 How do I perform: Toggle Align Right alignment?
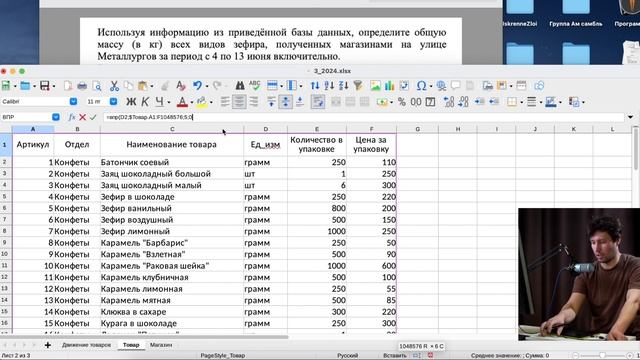click(x=253, y=102)
